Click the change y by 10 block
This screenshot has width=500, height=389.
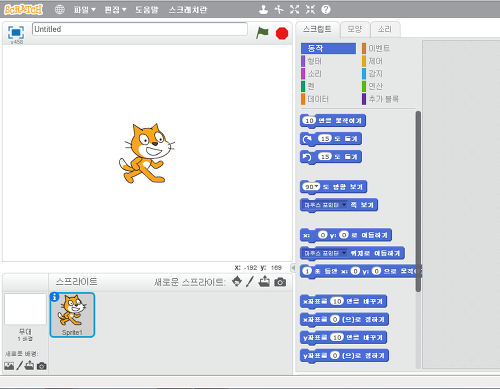point(344,337)
